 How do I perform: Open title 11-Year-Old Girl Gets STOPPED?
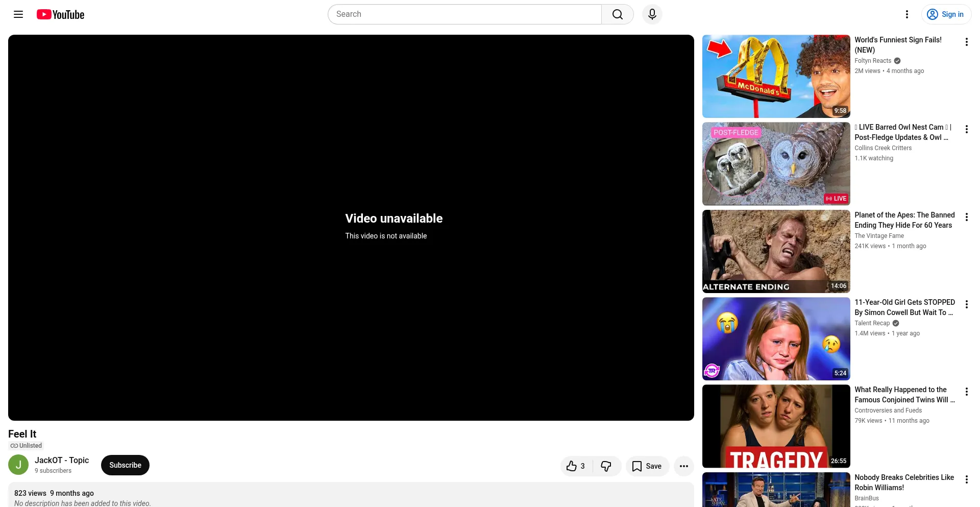coord(905,307)
